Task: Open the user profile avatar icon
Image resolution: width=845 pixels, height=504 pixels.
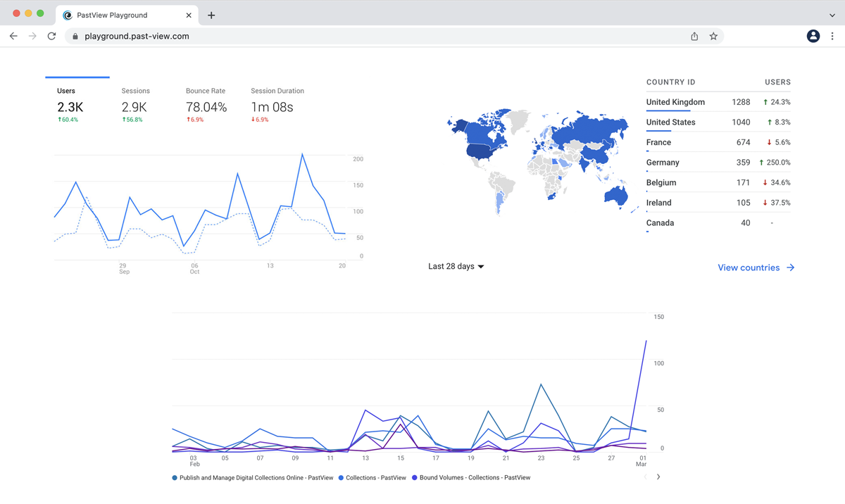Action: coord(813,36)
